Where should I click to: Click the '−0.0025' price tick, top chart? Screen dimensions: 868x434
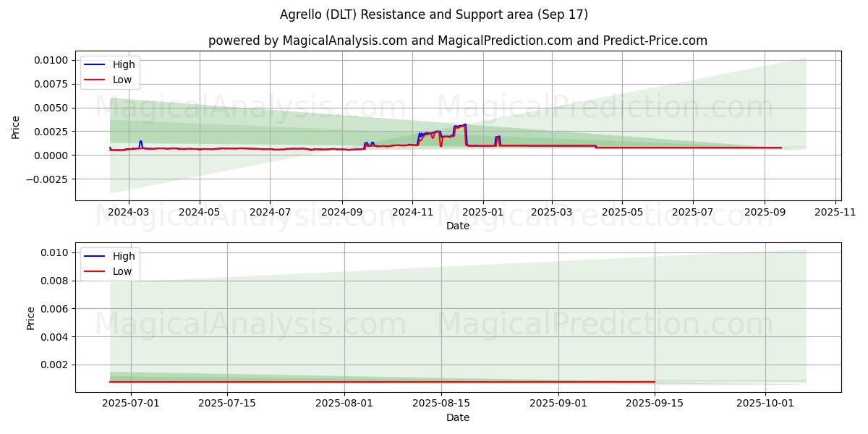pos(47,179)
